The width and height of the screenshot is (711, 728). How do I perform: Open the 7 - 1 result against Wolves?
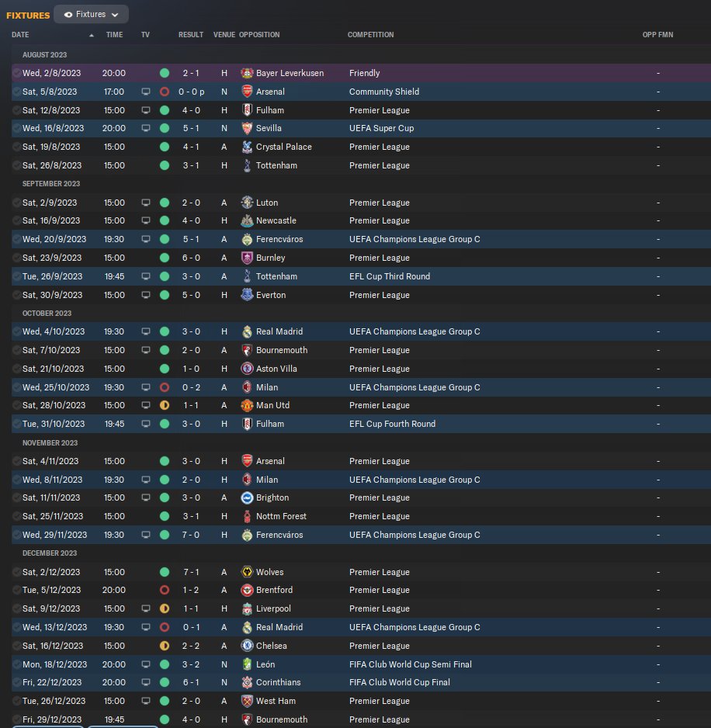[x=191, y=572]
